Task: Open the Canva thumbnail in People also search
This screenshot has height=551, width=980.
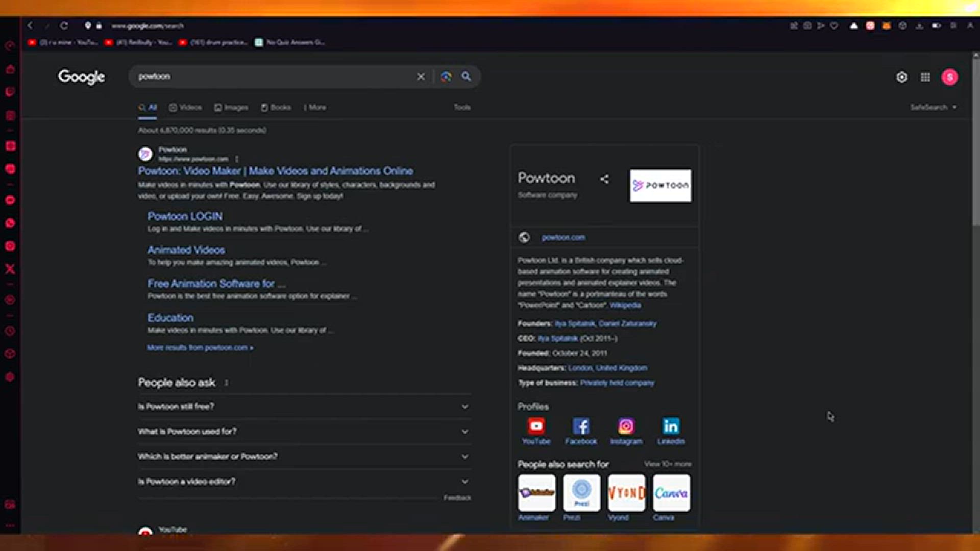Action: pyautogui.click(x=672, y=493)
